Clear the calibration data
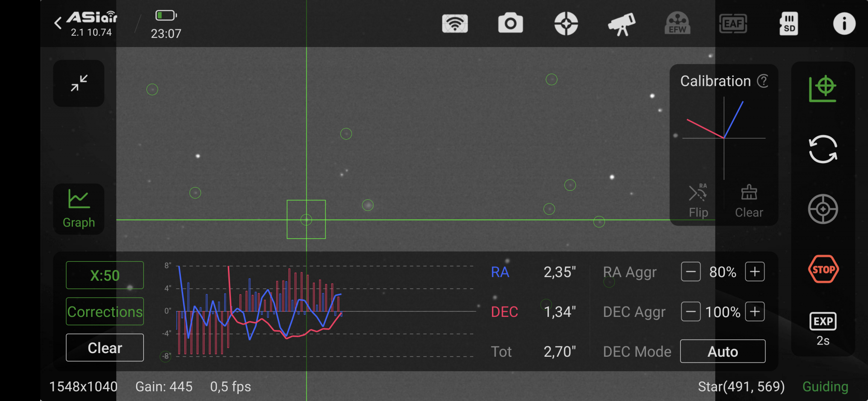 [x=749, y=201]
